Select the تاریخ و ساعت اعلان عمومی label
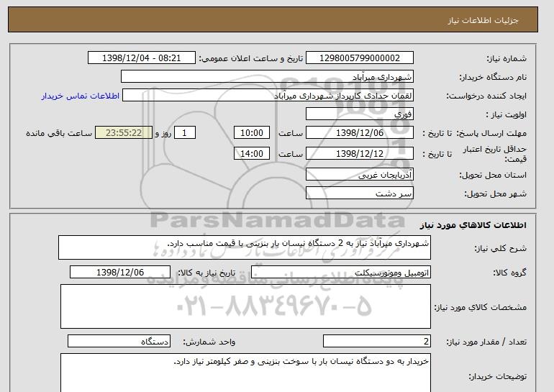 click(251, 58)
